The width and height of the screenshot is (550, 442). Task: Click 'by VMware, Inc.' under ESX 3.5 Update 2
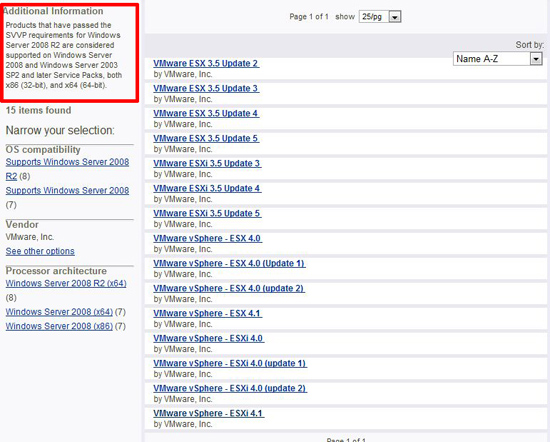tap(182, 74)
